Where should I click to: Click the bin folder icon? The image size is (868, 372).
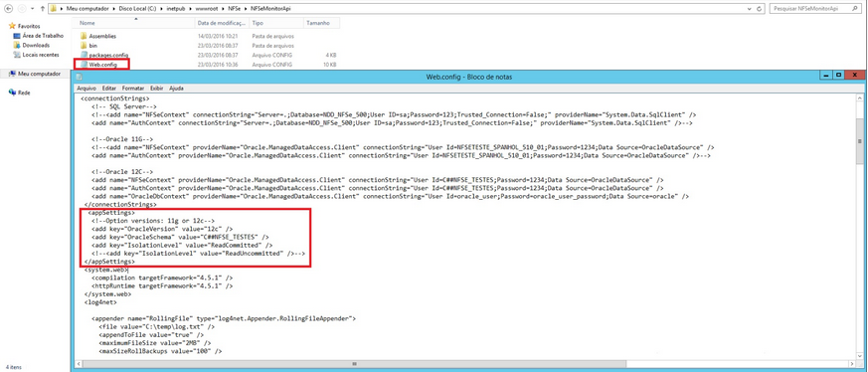coord(85,46)
